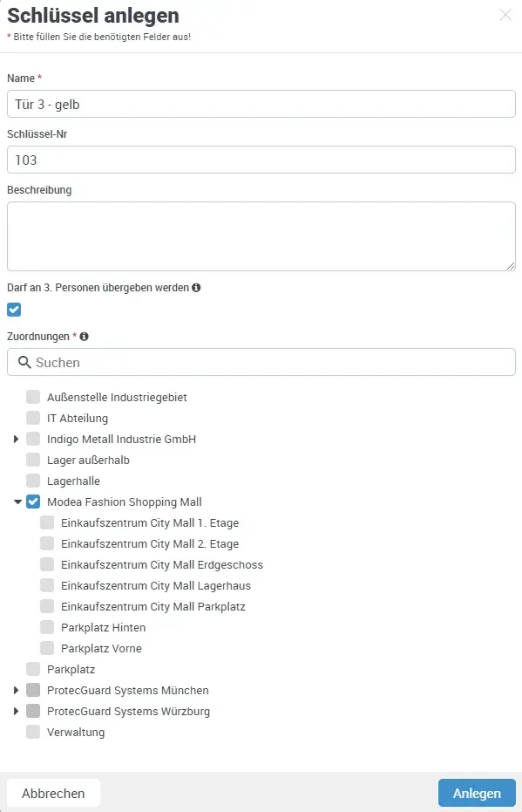Viewport: 522px width, 812px height.
Task: Uncheck 'Darf an 3. Personen übergeben werden'
Action: tap(12, 309)
